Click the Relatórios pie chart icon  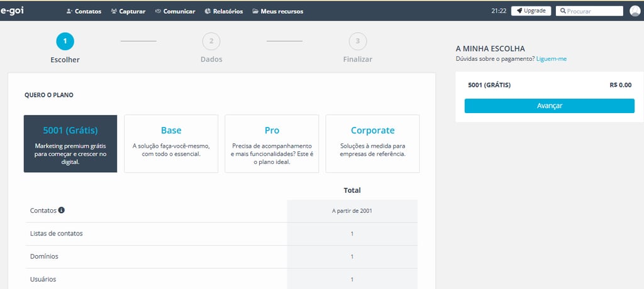point(208,11)
